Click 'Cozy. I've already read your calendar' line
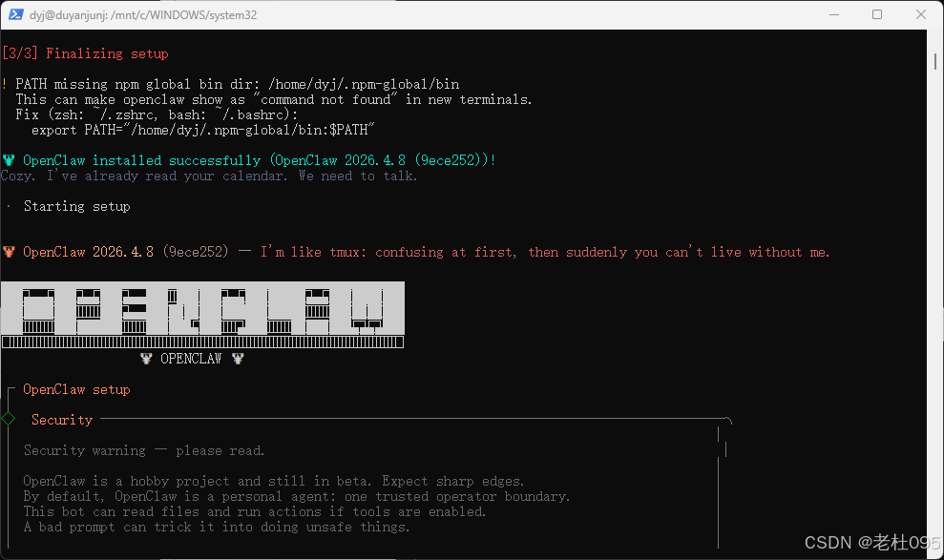Viewport: 944px width, 560px height. tap(209, 176)
